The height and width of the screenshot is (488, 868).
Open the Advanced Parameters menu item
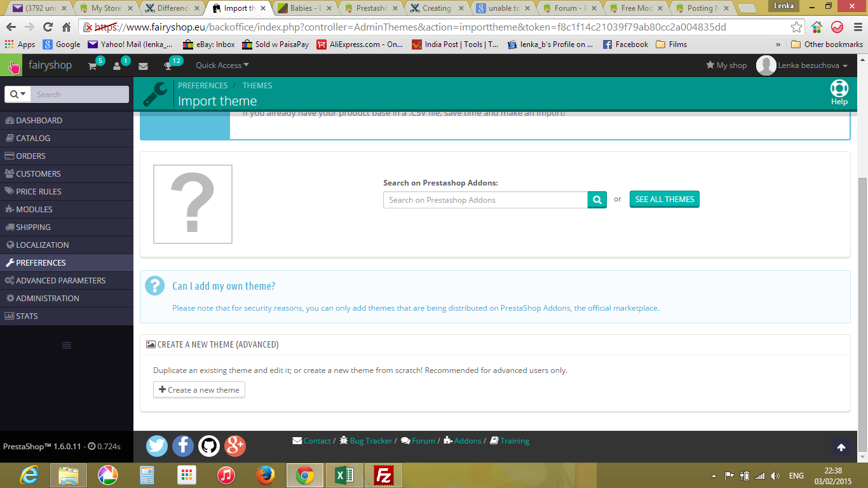[x=67, y=280]
